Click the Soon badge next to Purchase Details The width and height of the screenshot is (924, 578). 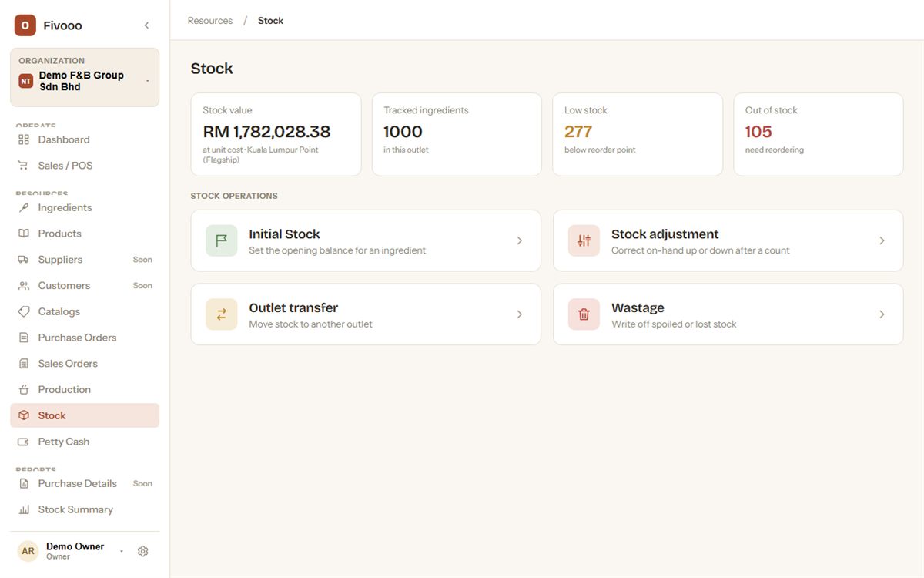pos(142,484)
